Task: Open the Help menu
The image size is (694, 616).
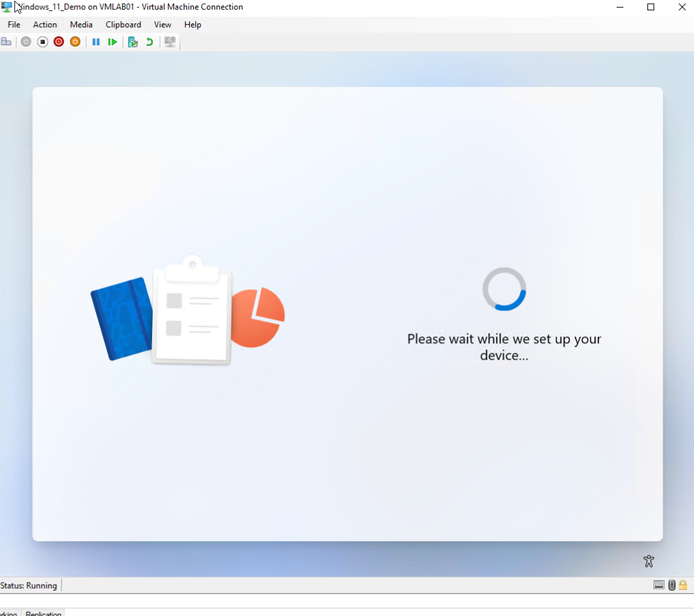Action: (192, 25)
